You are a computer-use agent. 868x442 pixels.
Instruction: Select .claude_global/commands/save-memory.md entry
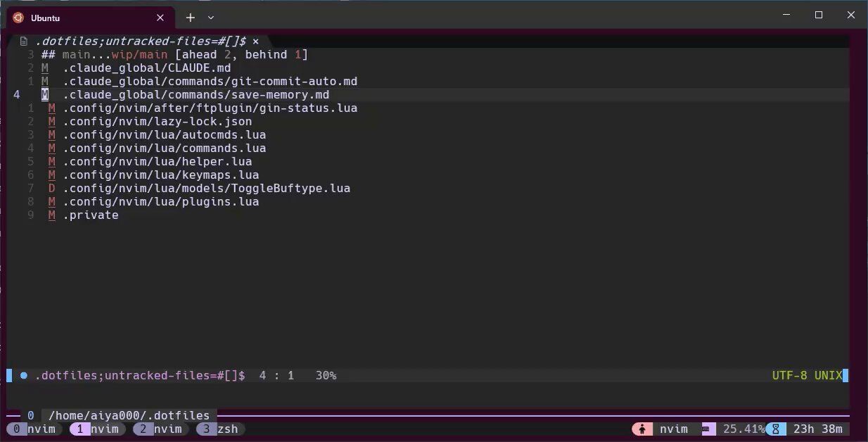pos(196,95)
